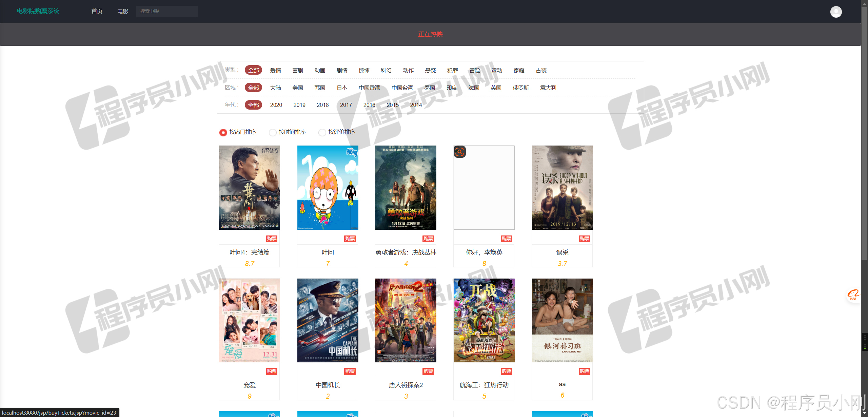Open 电影 in navigation bar
This screenshot has height=417, width=868.
(123, 11)
